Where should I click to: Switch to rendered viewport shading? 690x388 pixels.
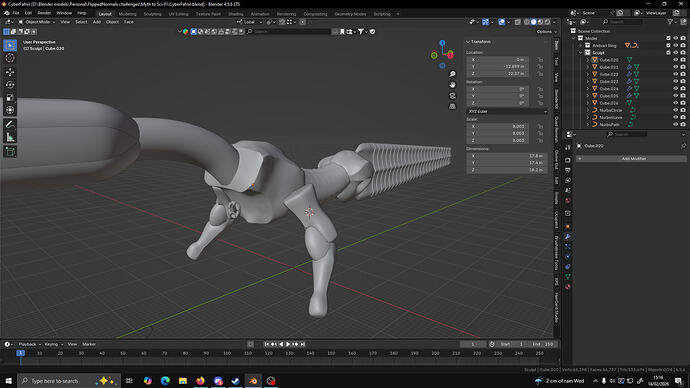[x=547, y=22]
